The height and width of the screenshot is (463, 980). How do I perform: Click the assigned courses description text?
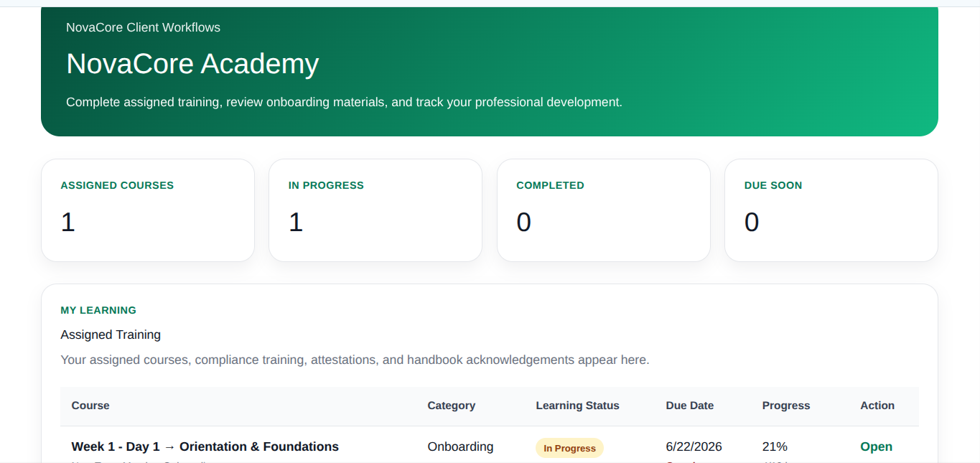coord(355,360)
